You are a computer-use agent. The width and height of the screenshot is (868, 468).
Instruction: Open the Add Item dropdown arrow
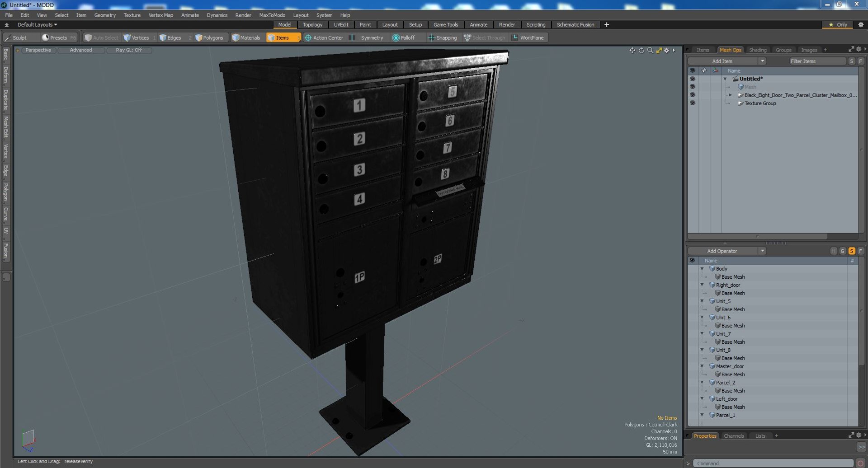click(763, 61)
